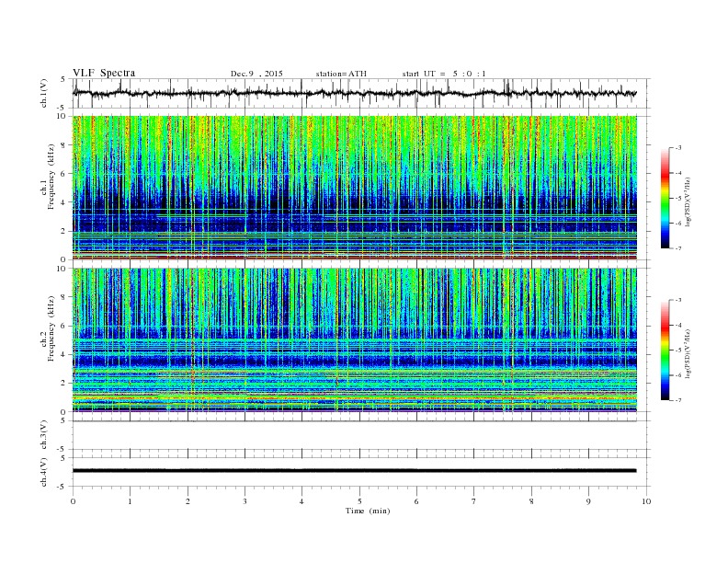The image size is (728, 563).
Task: Click the "3" minute tick label
Action: 245,501
